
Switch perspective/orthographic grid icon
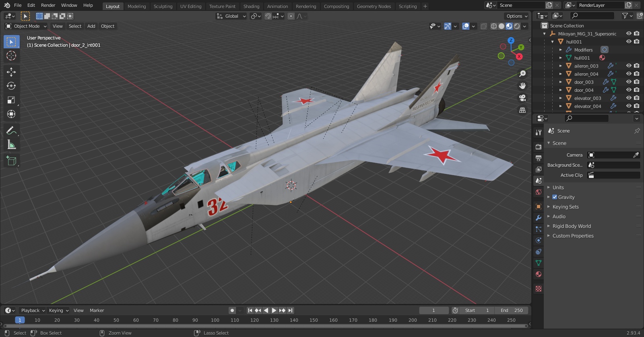click(522, 110)
